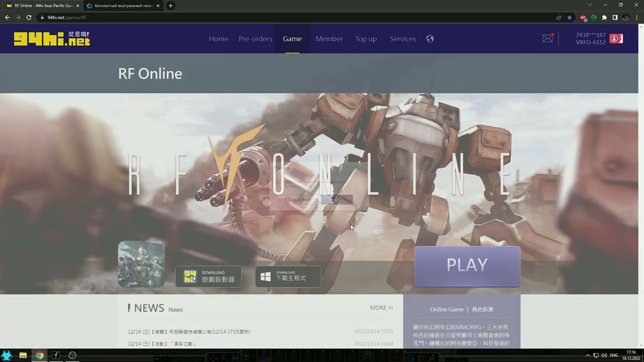This screenshot has height=362, width=644.
Task: Download the 下載主程式 Windows client
Action: [288, 277]
